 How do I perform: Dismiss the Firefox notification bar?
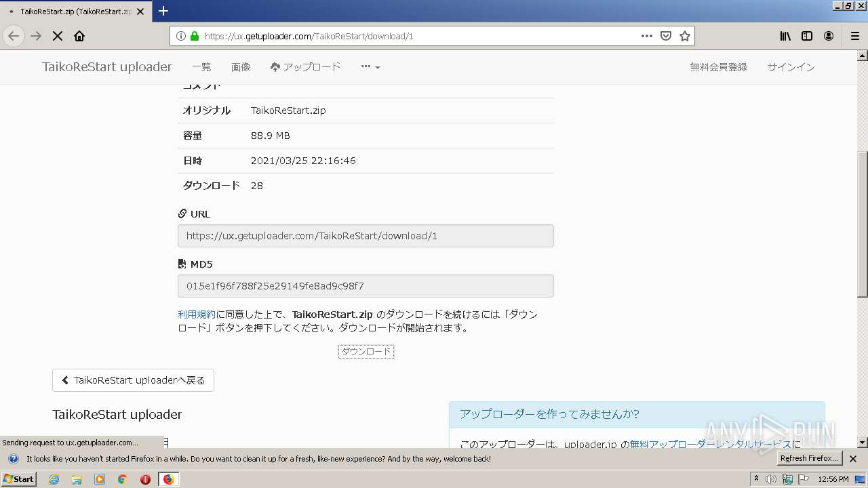853,459
